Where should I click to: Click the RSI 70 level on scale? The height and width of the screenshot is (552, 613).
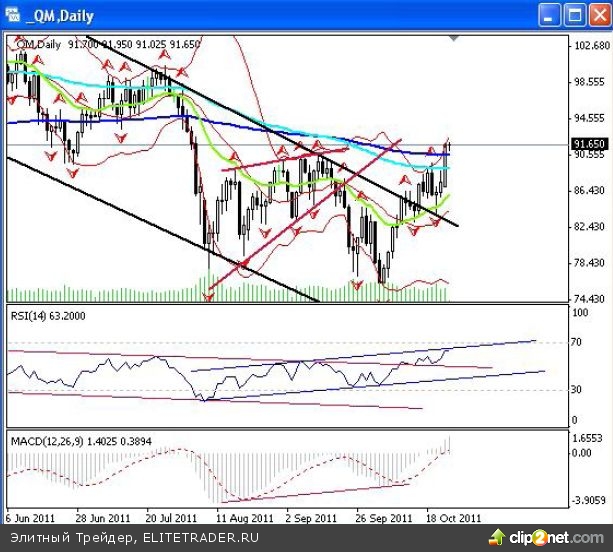coord(577,343)
